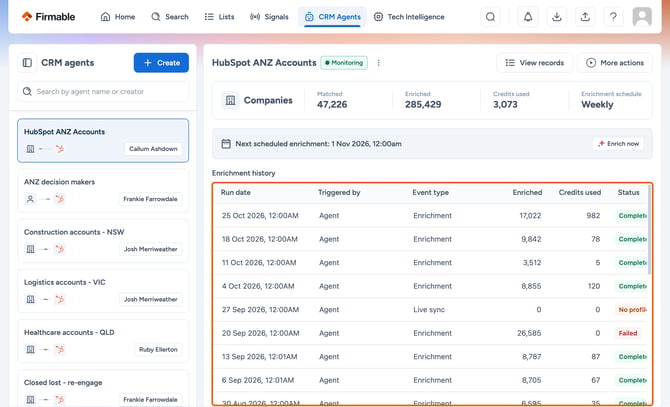Focus the agent name search field
Viewport: 670px width, 407px height.
[103, 91]
